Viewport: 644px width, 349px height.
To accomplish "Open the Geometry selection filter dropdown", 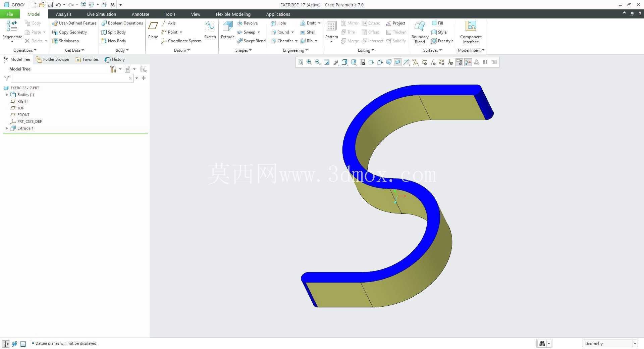I will (635, 344).
